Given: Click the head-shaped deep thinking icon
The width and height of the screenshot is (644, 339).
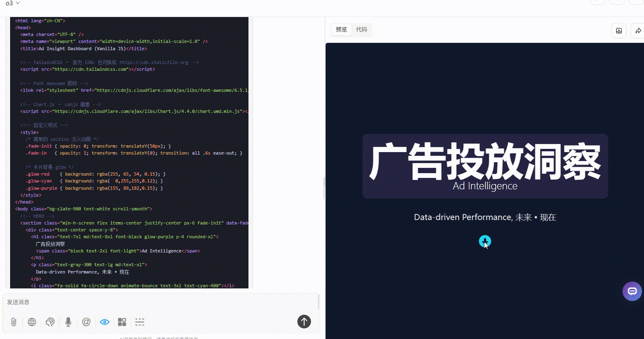Looking at the screenshot, I should [50, 322].
